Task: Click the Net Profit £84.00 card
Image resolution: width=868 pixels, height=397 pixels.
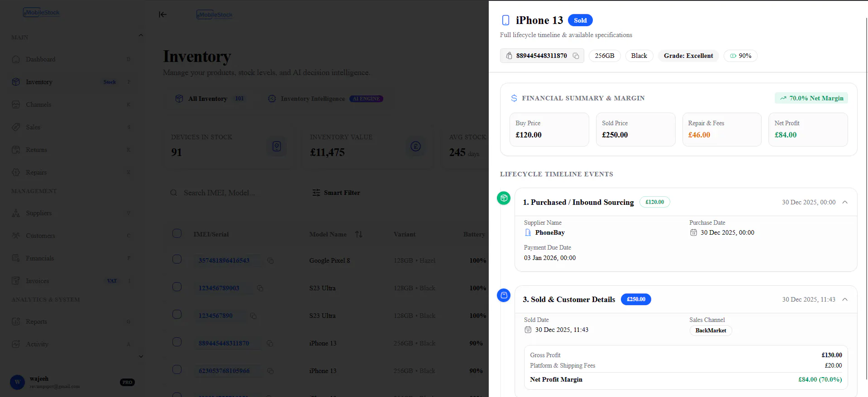Action: [808, 129]
